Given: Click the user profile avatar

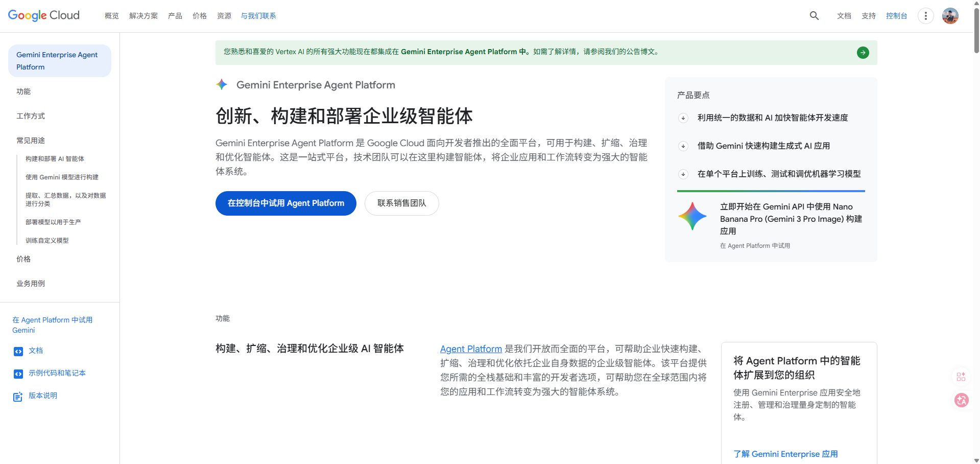Looking at the screenshot, I should (x=950, y=16).
